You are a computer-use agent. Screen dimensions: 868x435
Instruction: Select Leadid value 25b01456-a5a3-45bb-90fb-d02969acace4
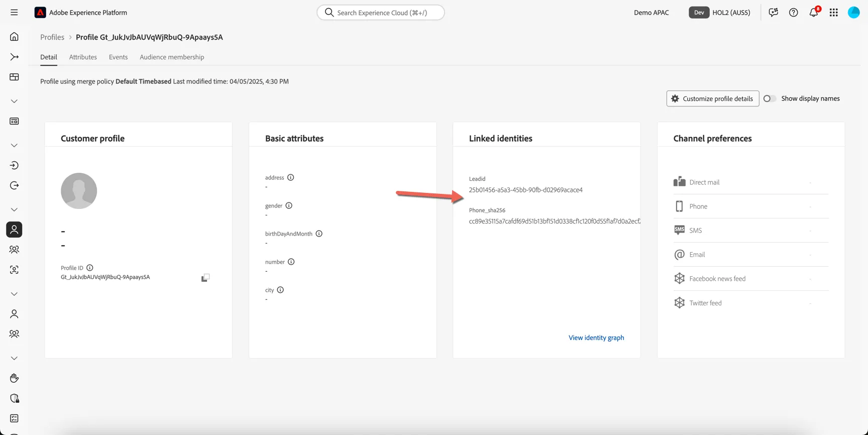[x=525, y=190]
